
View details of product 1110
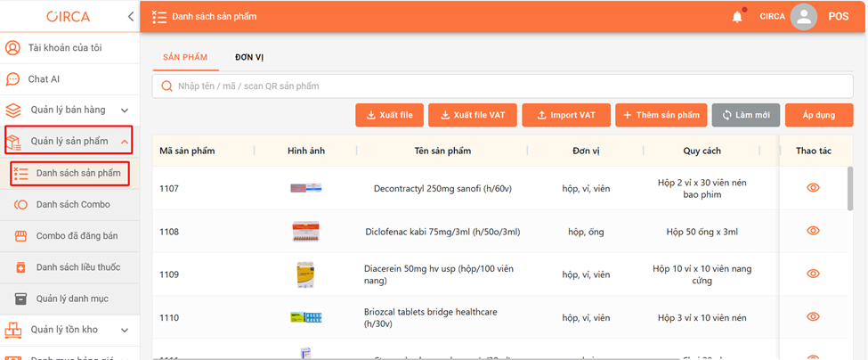pyautogui.click(x=812, y=317)
